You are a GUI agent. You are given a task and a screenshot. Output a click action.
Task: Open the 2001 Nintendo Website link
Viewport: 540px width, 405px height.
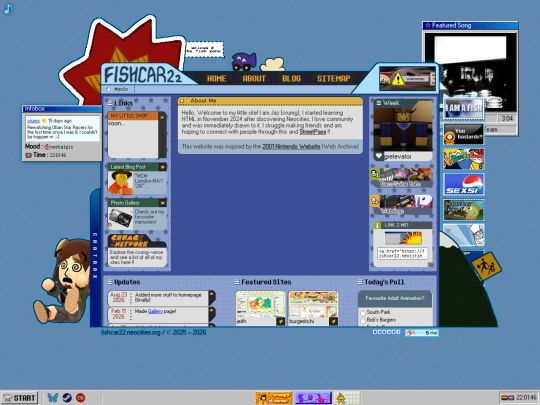[x=291, y=146]
